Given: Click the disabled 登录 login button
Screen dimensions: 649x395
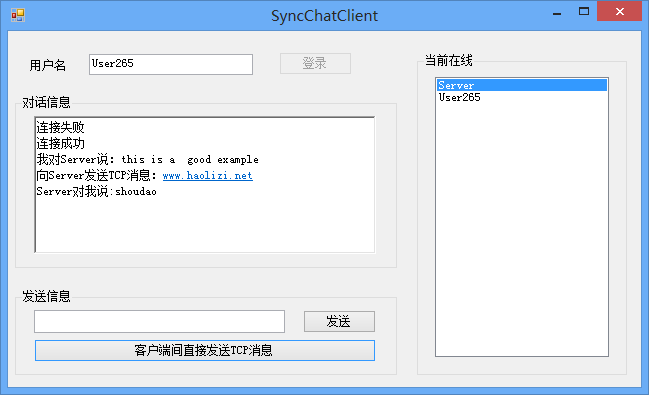Looking at the screenshot, I should click(x=315, y=63).
